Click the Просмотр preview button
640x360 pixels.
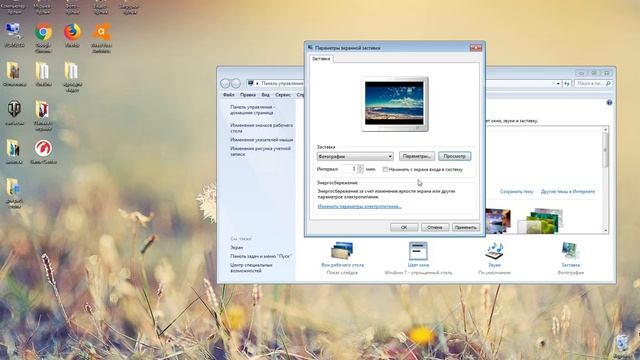tap(455, 156)
